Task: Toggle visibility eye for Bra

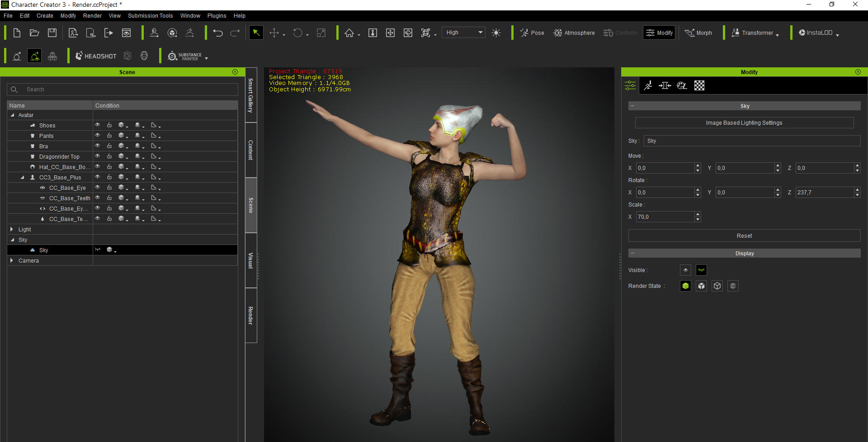Action: 97,146
